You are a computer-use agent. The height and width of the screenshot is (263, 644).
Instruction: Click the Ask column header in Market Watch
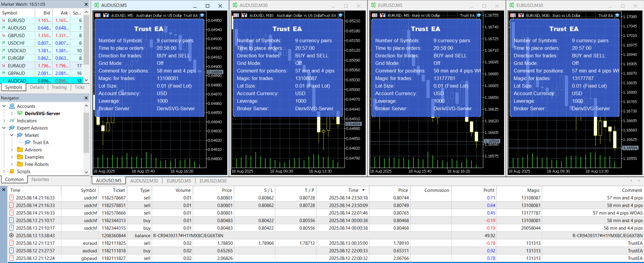click(61, 13)
